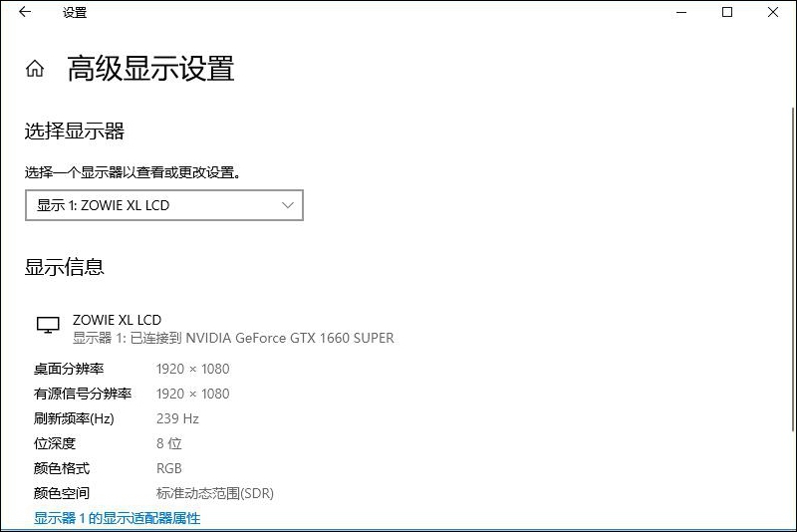Viewport: 797px width, 532px height.
Task: Open the Settings home icon
Action: coord(35,68)
